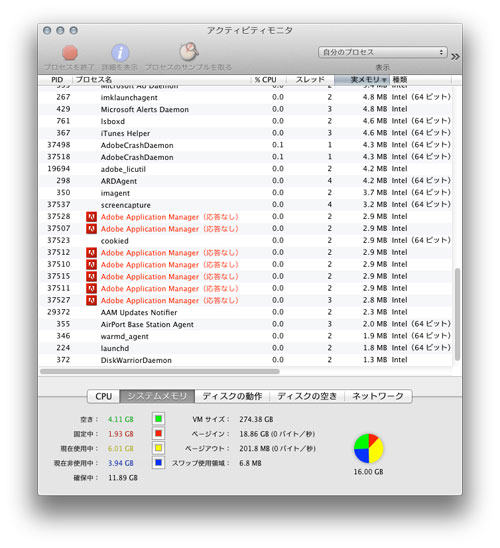The image size is (500, 548).
Task: Click the 6.8 MB swap used value
Action: tap(250, 463)
